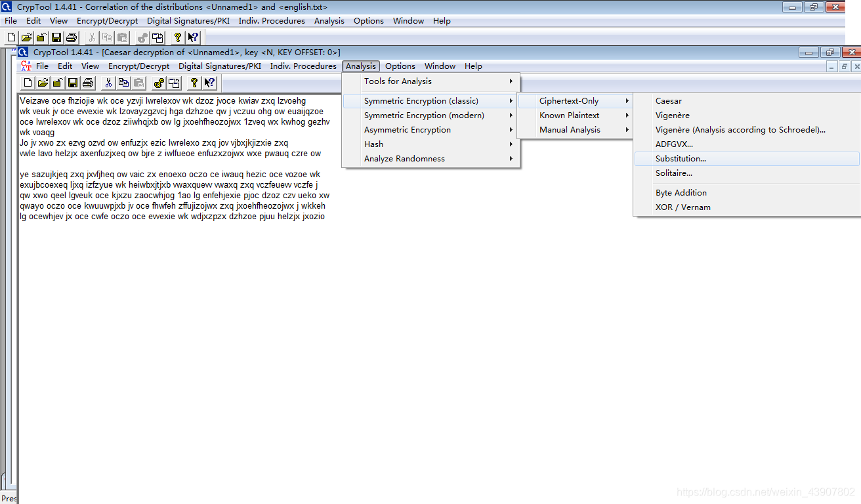Click Paste icon in Caesar decryption window

(138, 83)
